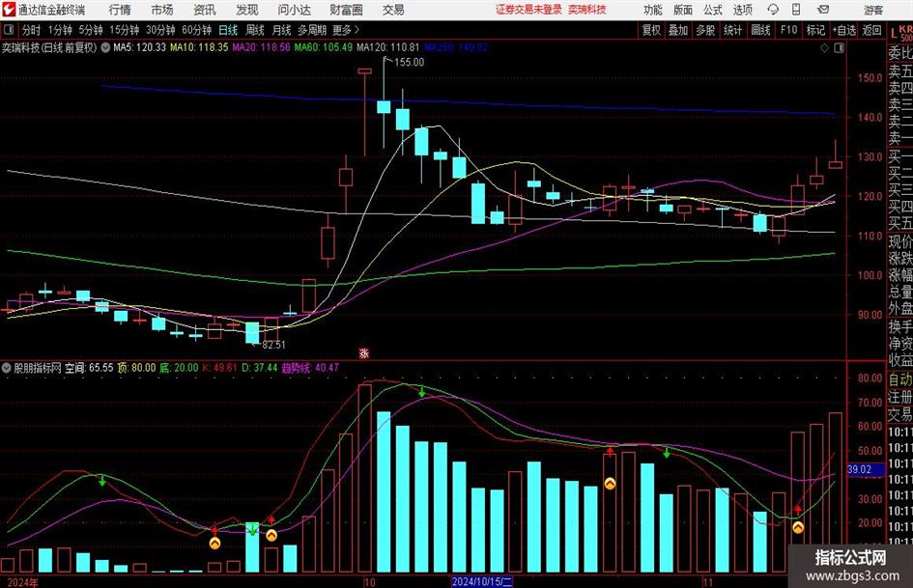This screenshot has height=588, width=913.
Task: Open 多周期 multi-period view
Action: [x=312, y=30]
